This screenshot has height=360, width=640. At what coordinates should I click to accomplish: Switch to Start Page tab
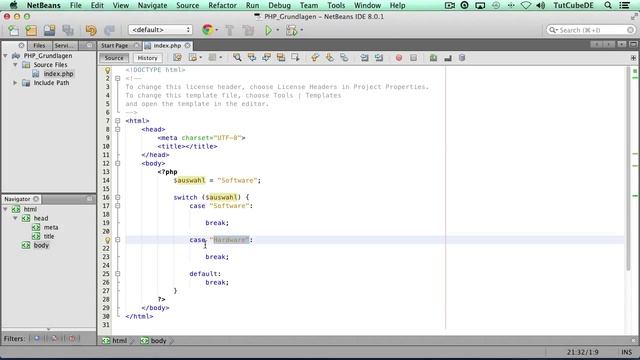(x=115, y=46)
